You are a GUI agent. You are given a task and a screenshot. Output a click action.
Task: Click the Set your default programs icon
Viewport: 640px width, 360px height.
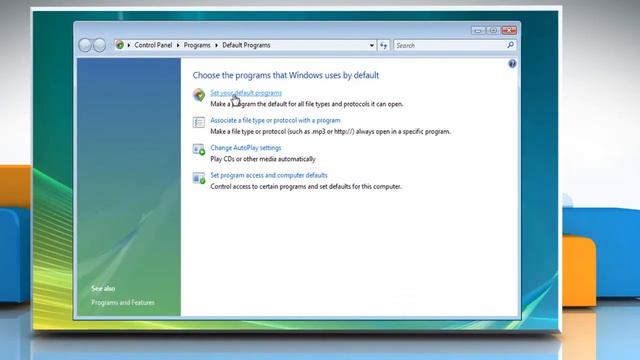199,95
